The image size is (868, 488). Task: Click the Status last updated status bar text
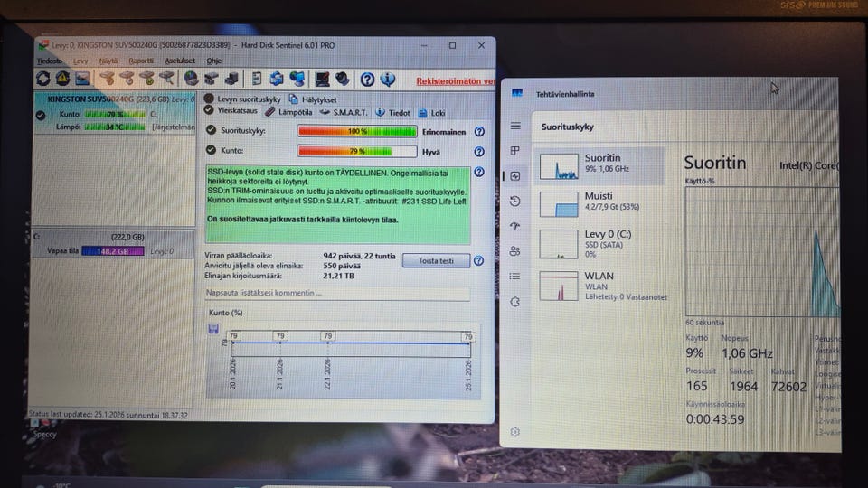(108, 415)
